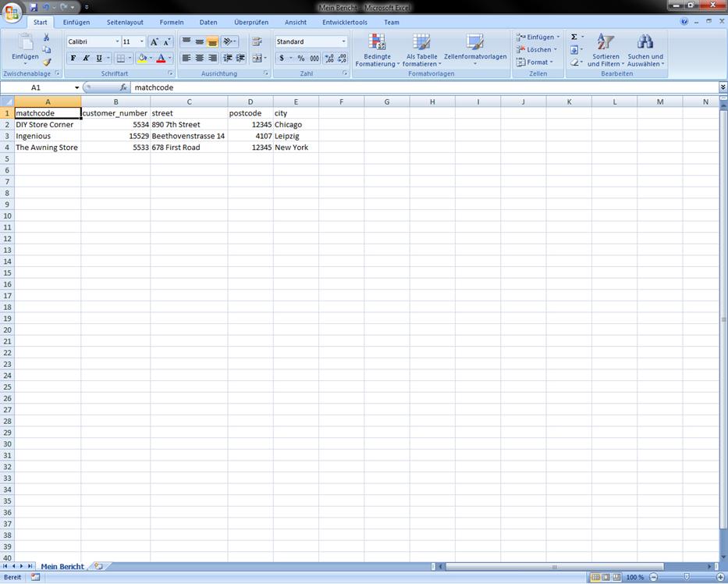The height and width of the screenshot is (584, 728).
Task: Toggle bold formatting
Action: tap(73, 59)
